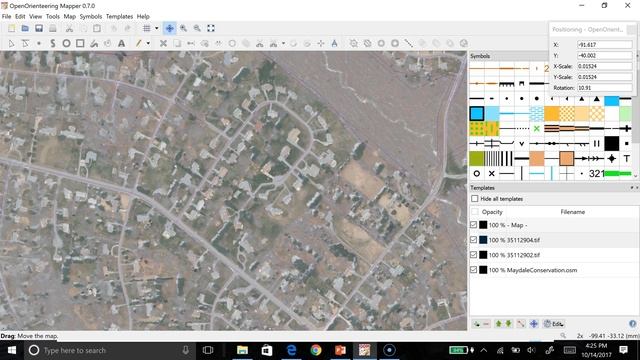The image size is (640, 360).
Task: Click the Delete X icon in toolbar
Action: click(x=163, y=43)
